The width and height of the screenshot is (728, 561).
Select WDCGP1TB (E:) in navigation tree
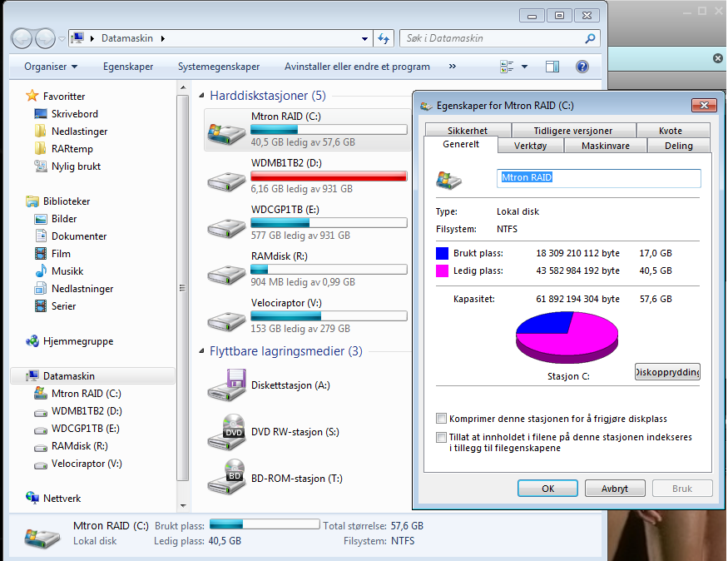(86, 429)
